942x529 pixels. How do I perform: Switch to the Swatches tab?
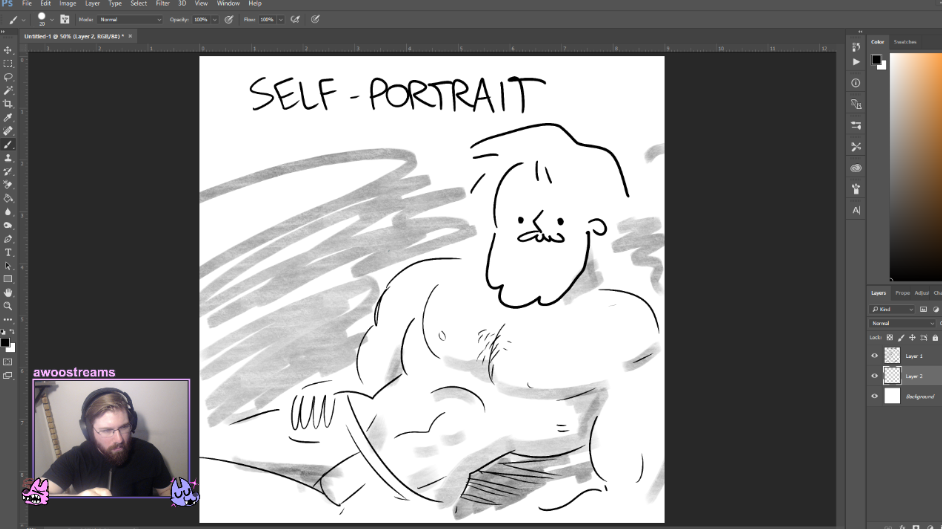pyautogui.click(x=905, y=42)
